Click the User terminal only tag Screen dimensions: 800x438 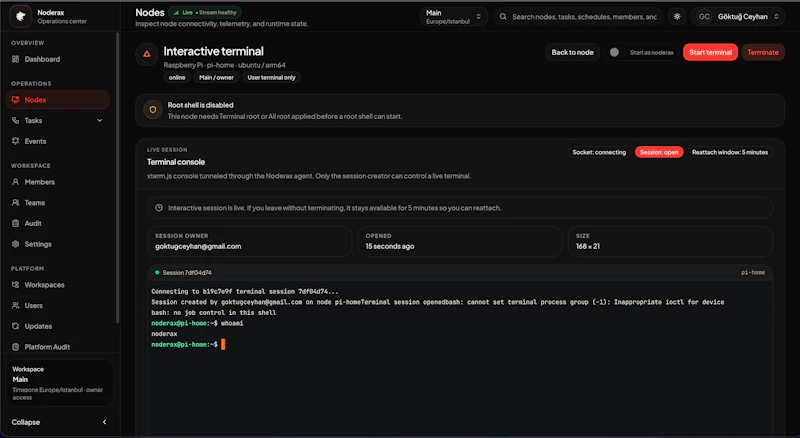click(271, 78)
